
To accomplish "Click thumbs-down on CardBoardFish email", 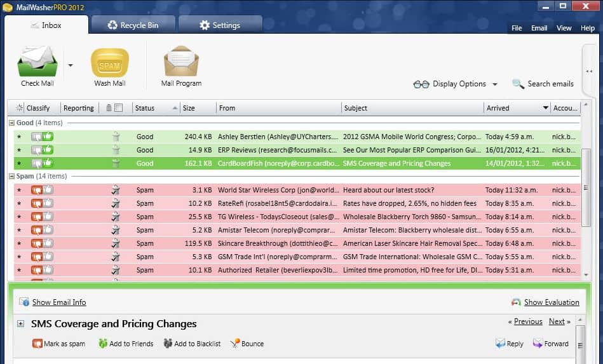I will (36, 163).
